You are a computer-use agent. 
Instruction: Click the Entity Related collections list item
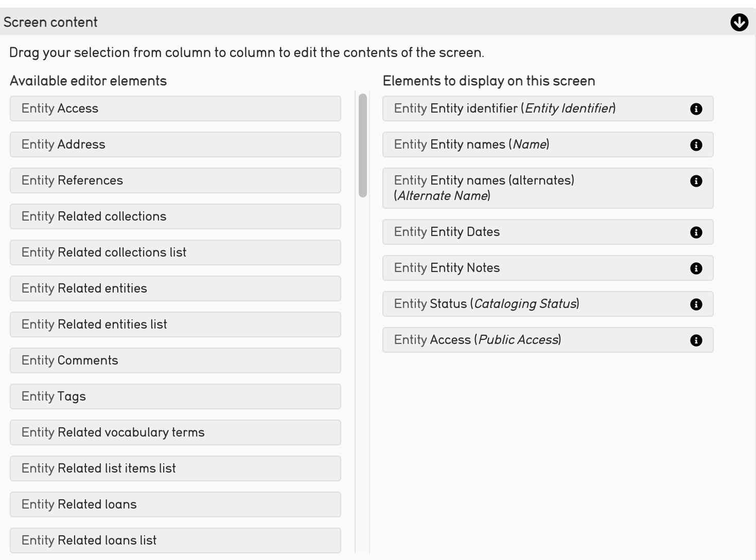175,252
